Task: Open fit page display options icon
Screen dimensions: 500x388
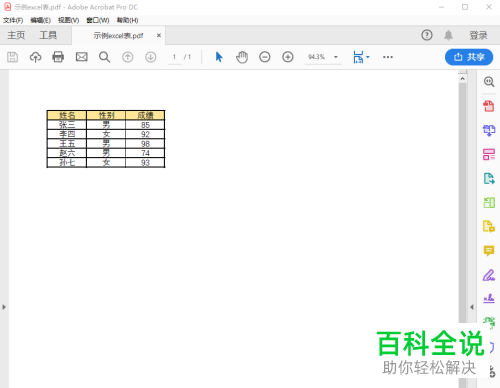Action: [361, 57]
